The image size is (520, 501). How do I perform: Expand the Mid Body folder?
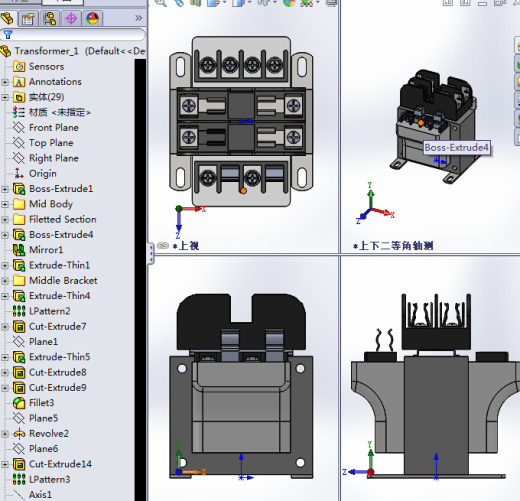tap(5, 204)
